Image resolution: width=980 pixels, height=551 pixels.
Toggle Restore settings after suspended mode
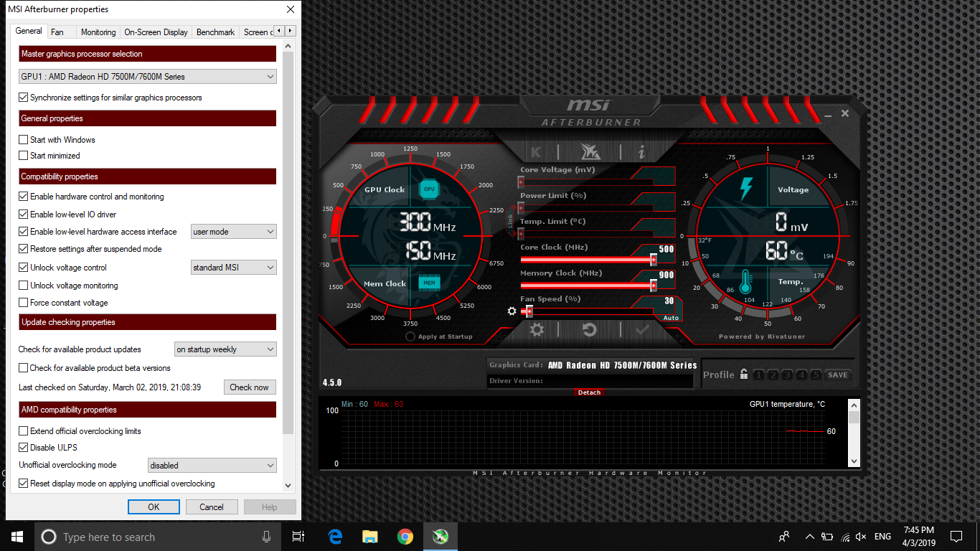[x=24, y=249]
